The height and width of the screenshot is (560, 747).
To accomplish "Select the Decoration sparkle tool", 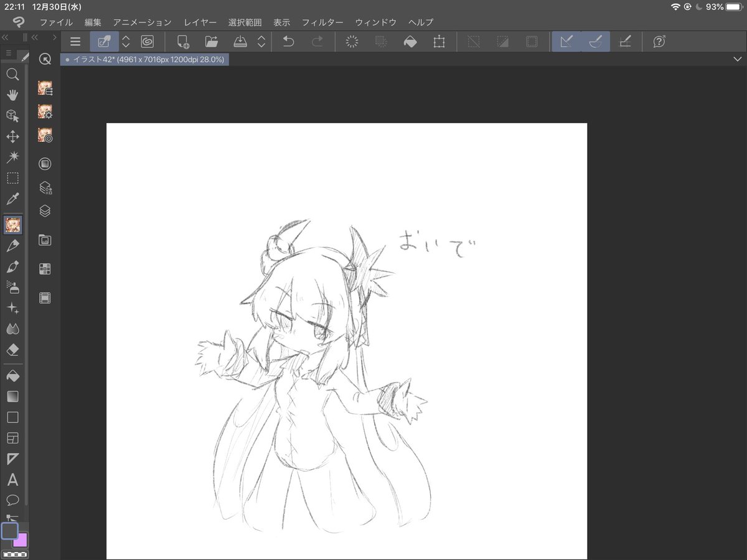I will pyautogui.click(x=12, y=308).
